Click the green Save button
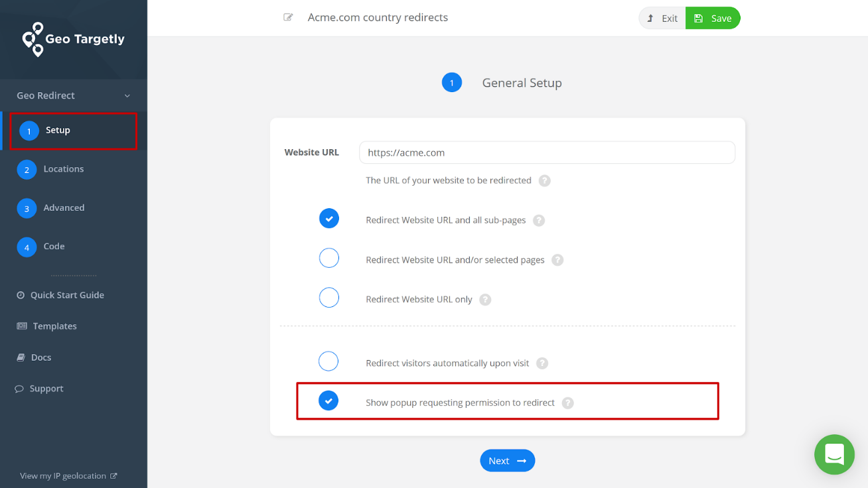This screenshot has height=488, width=868. 713,19
